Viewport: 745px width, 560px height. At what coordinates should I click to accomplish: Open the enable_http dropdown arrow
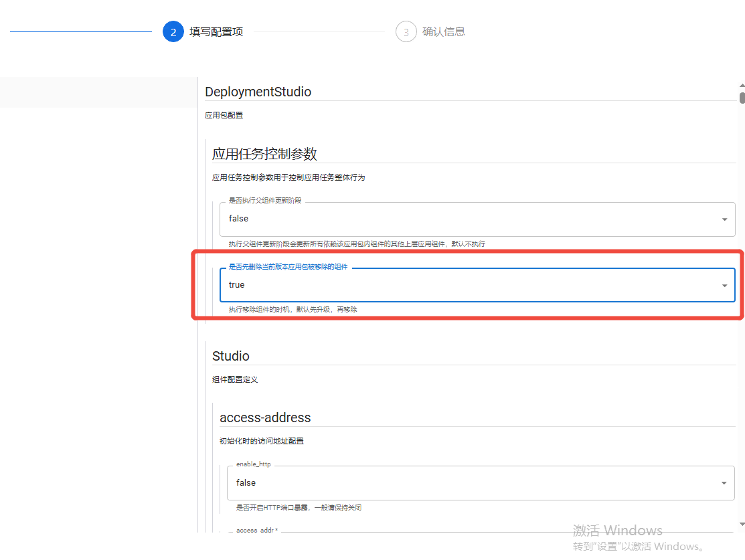pyautogui.click(x=724, y=483)
